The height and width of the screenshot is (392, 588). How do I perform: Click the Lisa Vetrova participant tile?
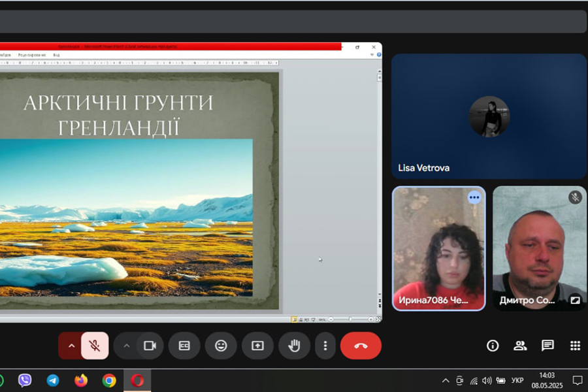[489, 116]
